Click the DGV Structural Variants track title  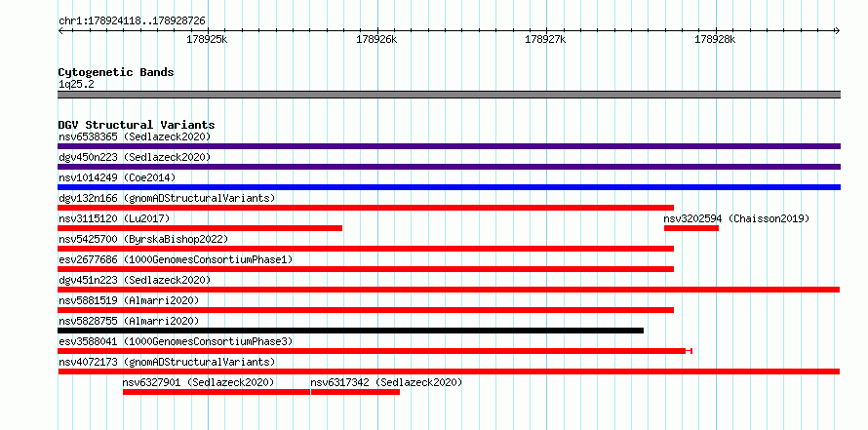[x=137, y=125]
